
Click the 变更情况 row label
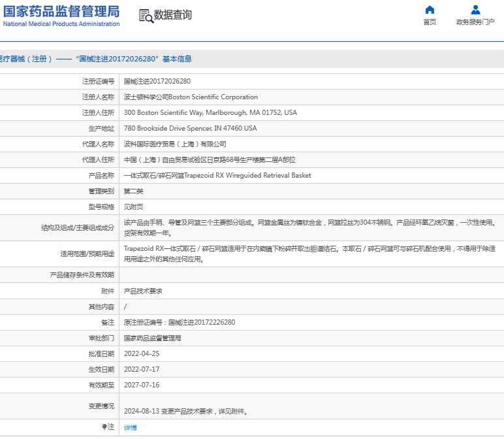point(101,406)
